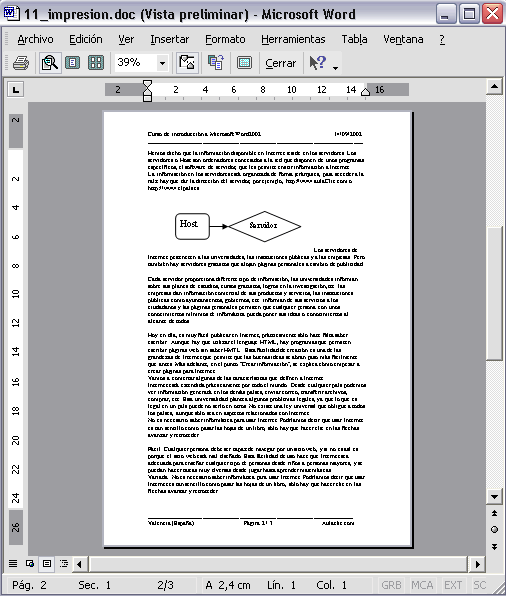Switch to Outline view icon
This screenshot has height=596, width=506.
tap(63, 563)
